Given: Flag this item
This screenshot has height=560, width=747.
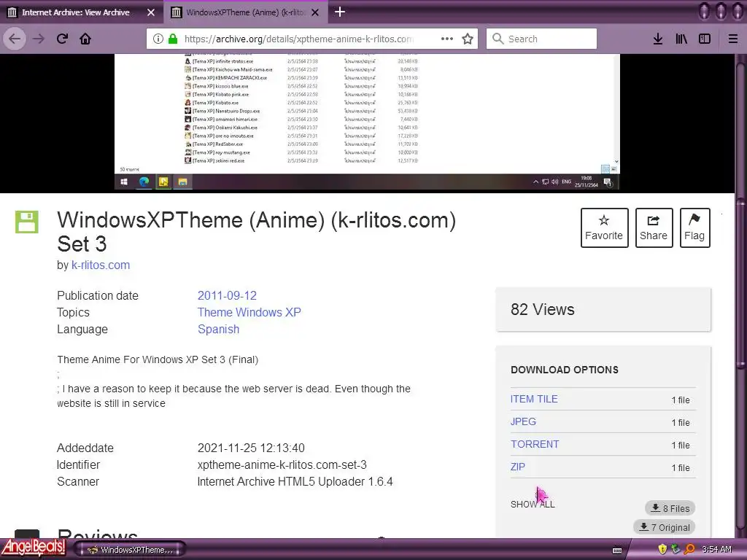Looking at the screenshot, I should click(x=694, y=227).
